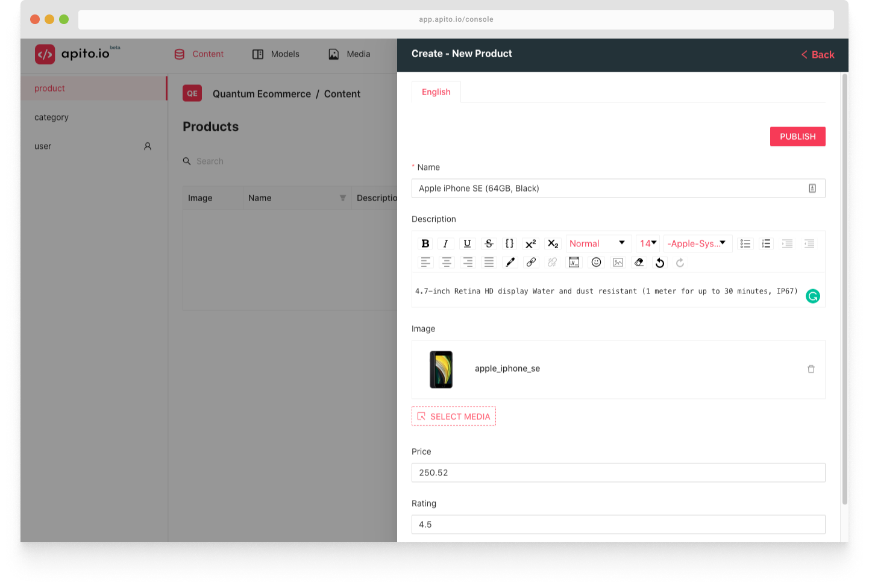Image resolution: width=869 pixels, height=588 pixels.
Task: Open the Normal block type dropdown
Action: [x=598, y=243]
